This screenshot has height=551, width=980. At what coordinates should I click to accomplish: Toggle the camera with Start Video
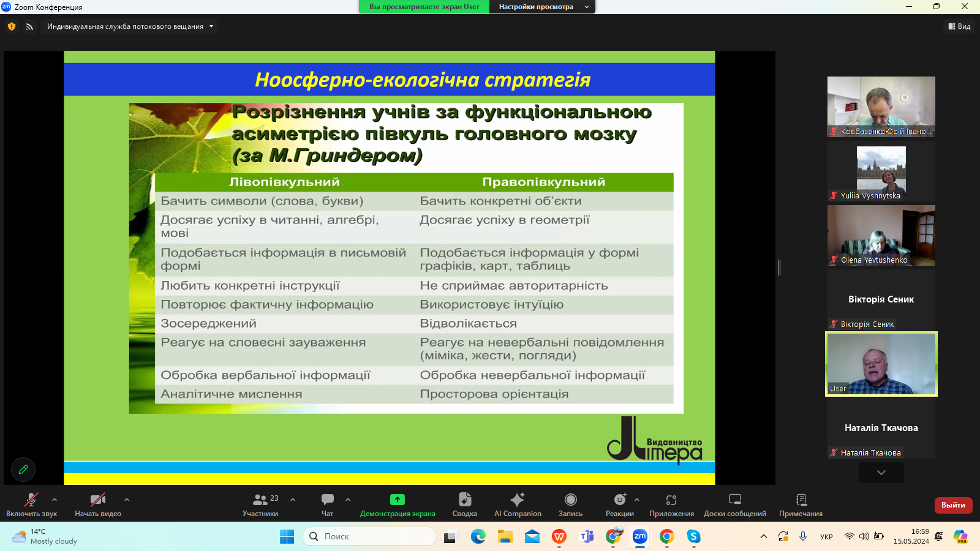97,500
